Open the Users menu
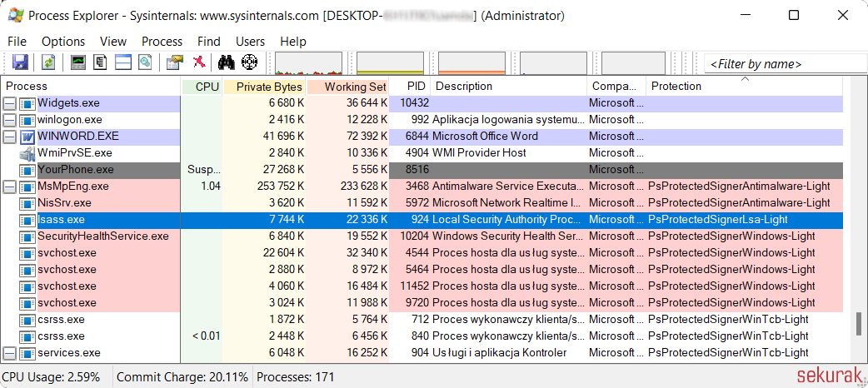Image resolution: width=868 pixels, height=388 pixels. [250, 42]
